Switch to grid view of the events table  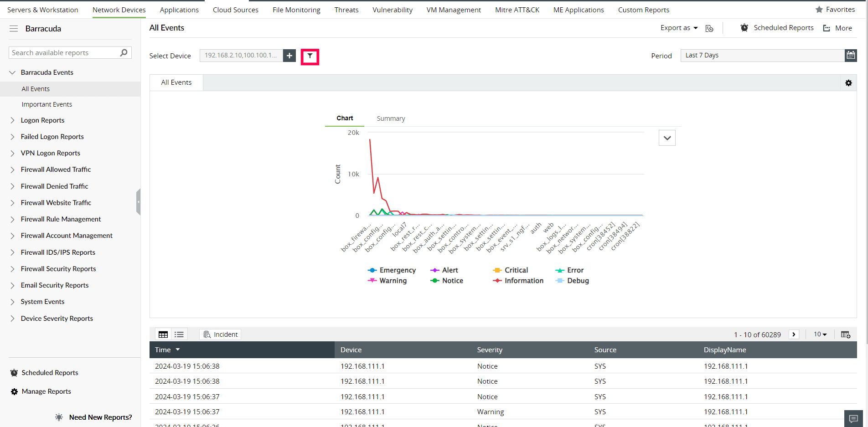[x=163, y=334]
